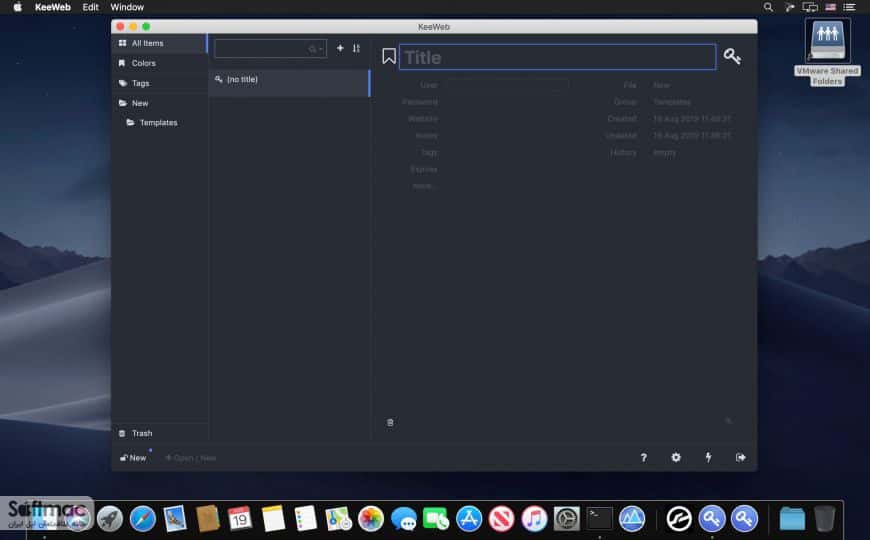Screen dimensions: 870x540
Task: Open Spotlight search in menu bar
Action: (768, 7)
